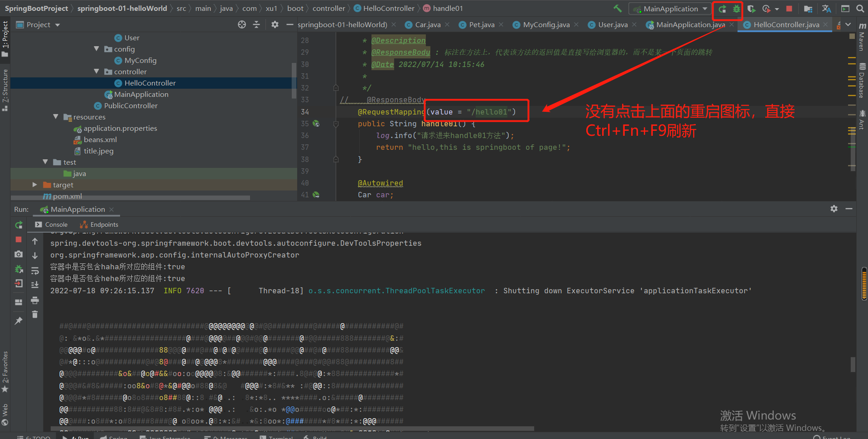Click the Print console output icon
868x439 pixels.
pyautogui.click(x=35, y=300)
